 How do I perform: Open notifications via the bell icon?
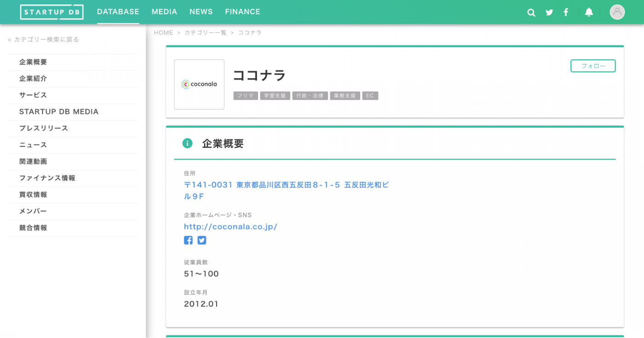point(589,12)
